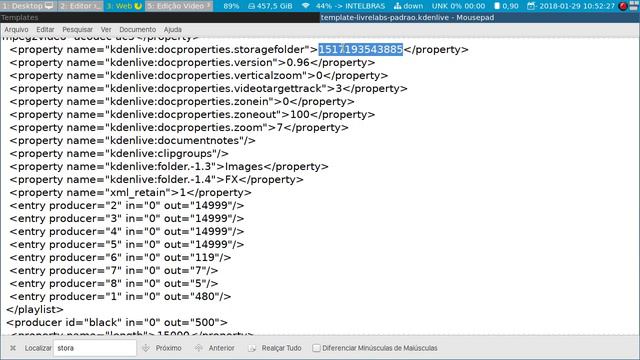This screenshot has width=640, height=360.
Task: Click the entry producer="7" line
Action: coord(114,271)
